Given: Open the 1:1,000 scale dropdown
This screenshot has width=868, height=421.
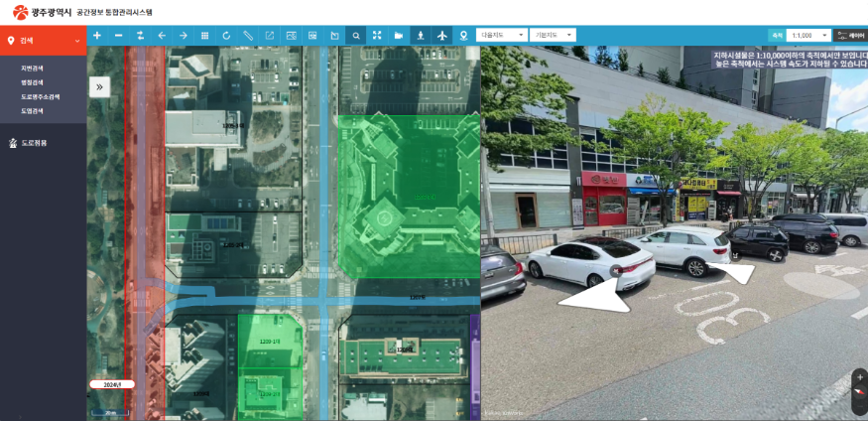Looking at the screenshot, I should pos(808,36).
